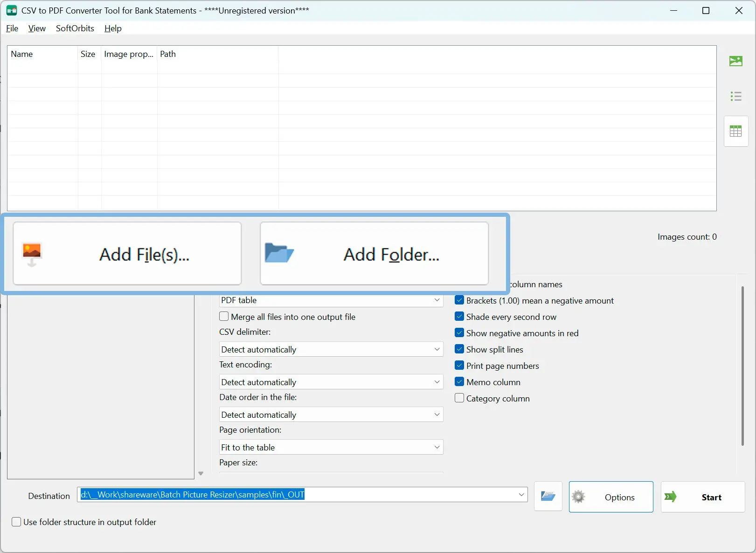Expand the Destination path history dropdown arrow
This screenshot has height=553, width=756.
click(521, 495)
